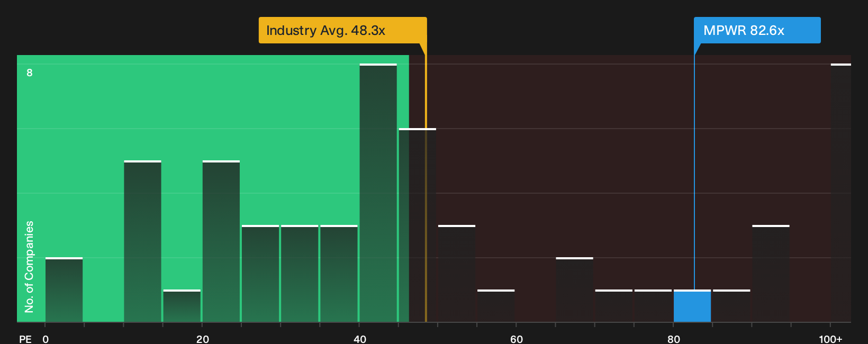868x344 pixels.
Task: Select the bar at PE 75-80
Action: (653, 306)
